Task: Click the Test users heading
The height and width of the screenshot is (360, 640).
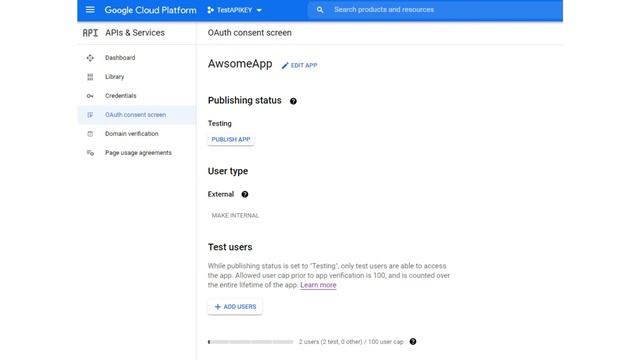Action: click(x=230, y=247)
